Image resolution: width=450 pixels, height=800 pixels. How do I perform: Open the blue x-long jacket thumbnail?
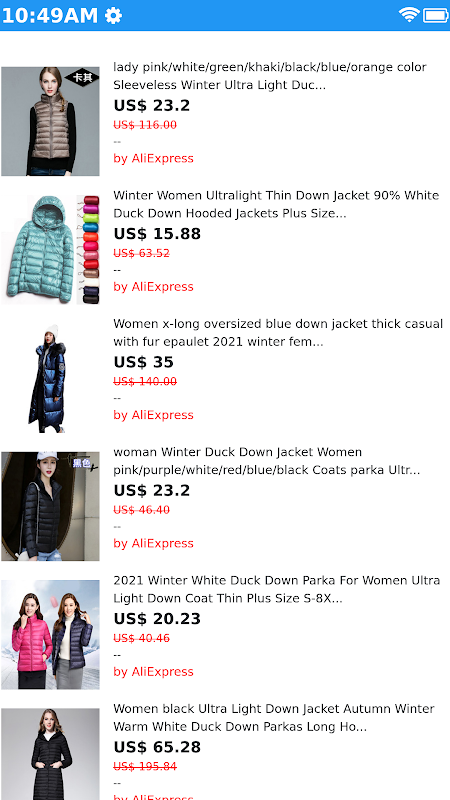click(x=50, y=378)
